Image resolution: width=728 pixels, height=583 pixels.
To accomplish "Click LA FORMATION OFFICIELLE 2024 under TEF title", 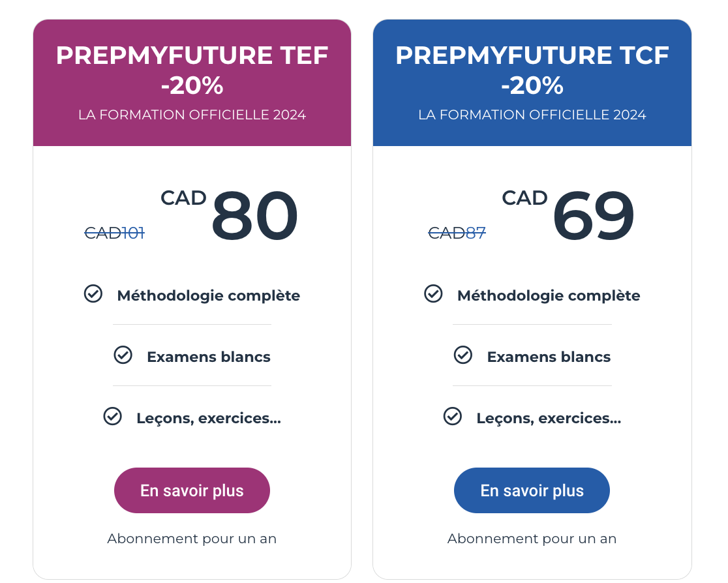I will coord(192,114).
